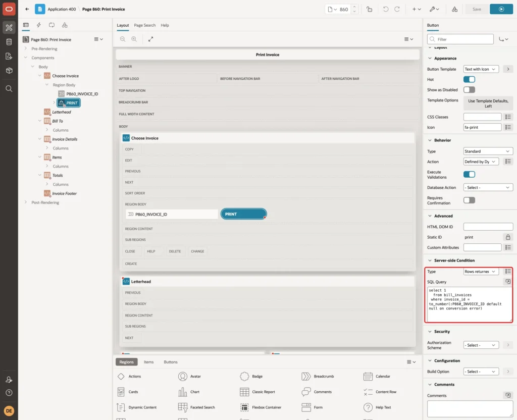Select Letterhead region in rendering tree
The image size is (517, 420).
click(x=62, y=112)
